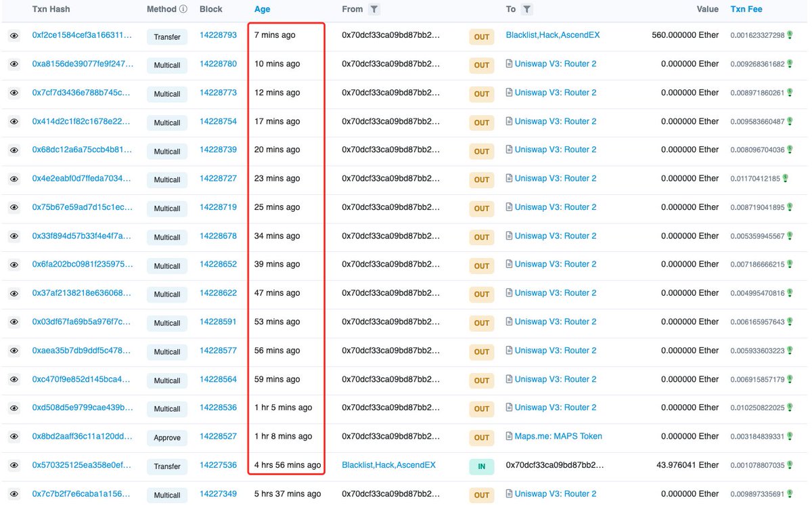Open transaction hash 0xf2ce1584cef3a166311
This screenshot has width=812, height=505.
pos(83,35)
